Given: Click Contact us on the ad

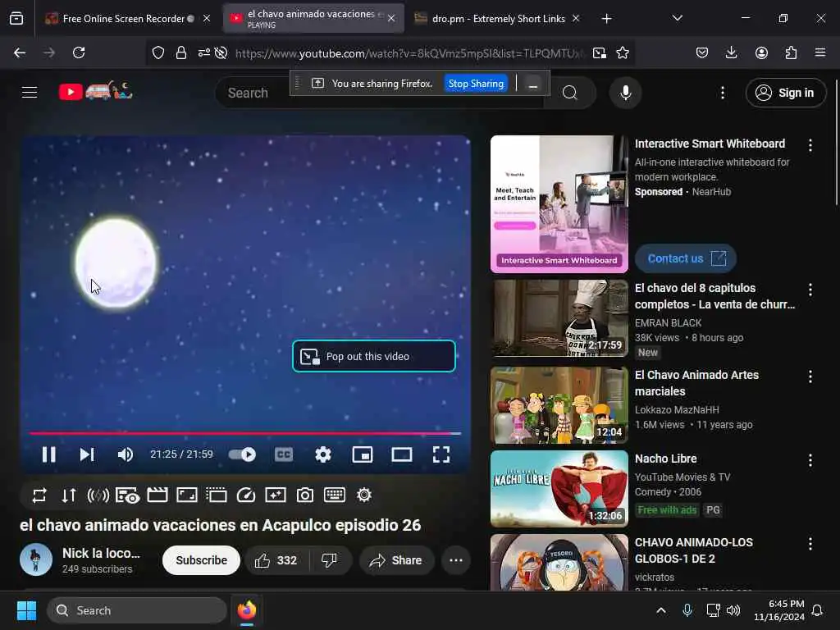Looking at the screenshot, I should 686,258.
